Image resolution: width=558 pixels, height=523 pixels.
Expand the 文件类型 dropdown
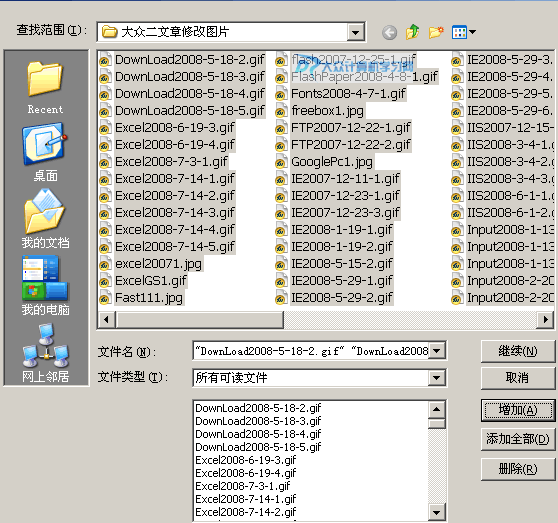(437, 378)
